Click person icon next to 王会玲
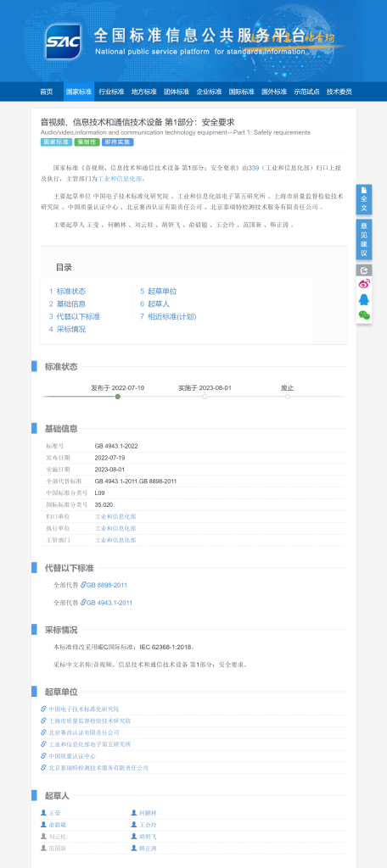 pyautogui.click(x=133, y=824)
